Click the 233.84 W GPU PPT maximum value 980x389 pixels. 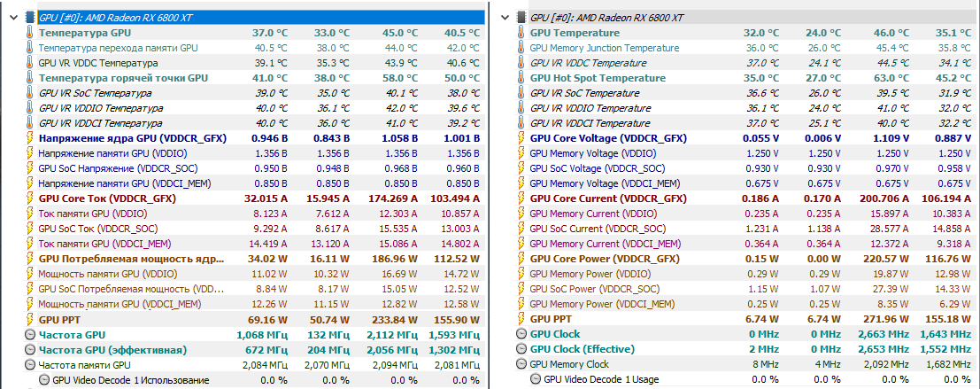click(397, 319)
